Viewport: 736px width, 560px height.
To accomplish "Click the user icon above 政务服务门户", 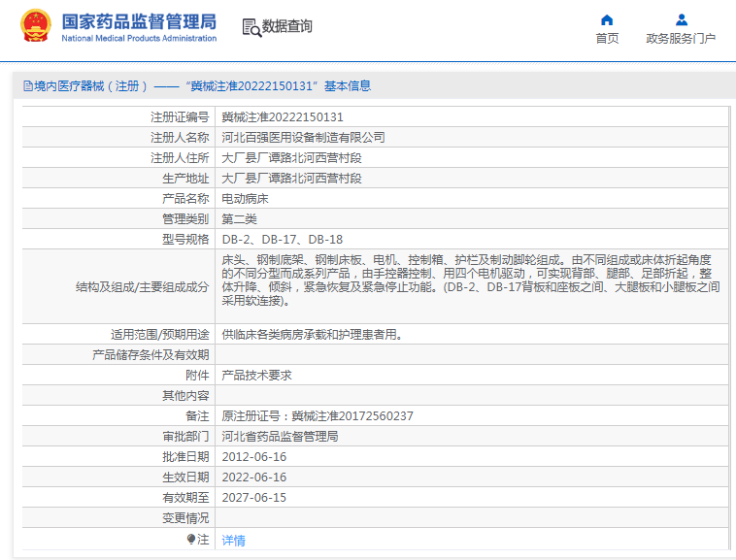I will 682,19.
